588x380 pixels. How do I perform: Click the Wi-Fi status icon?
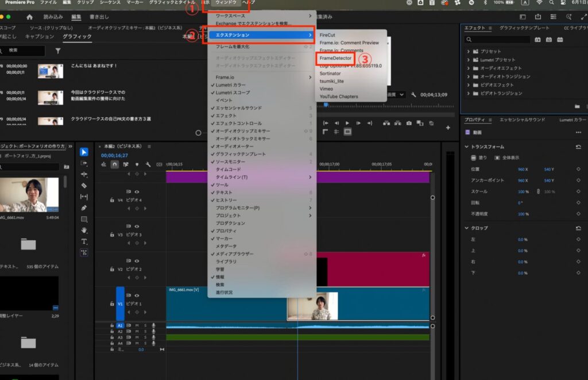pyautogui.click(x=539, y=3)
